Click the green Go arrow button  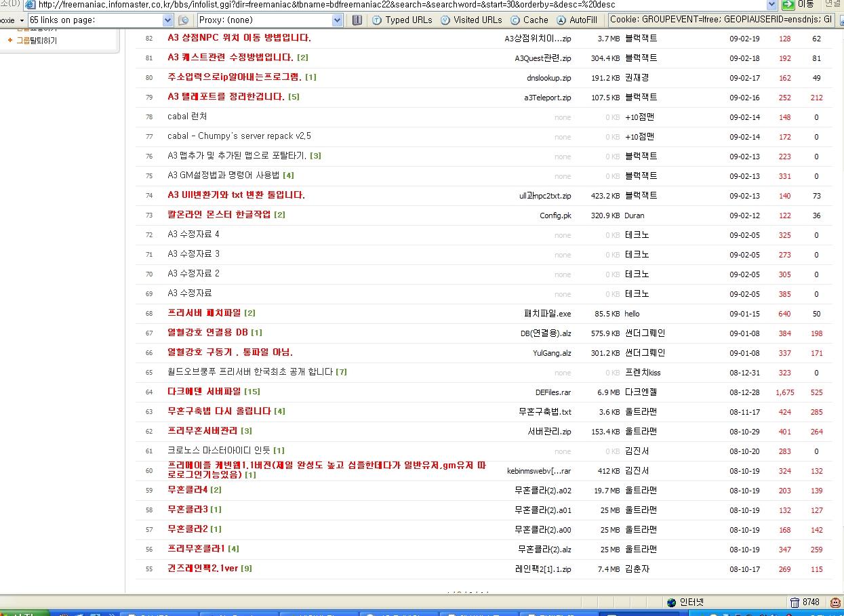click(x=788, y=4)
